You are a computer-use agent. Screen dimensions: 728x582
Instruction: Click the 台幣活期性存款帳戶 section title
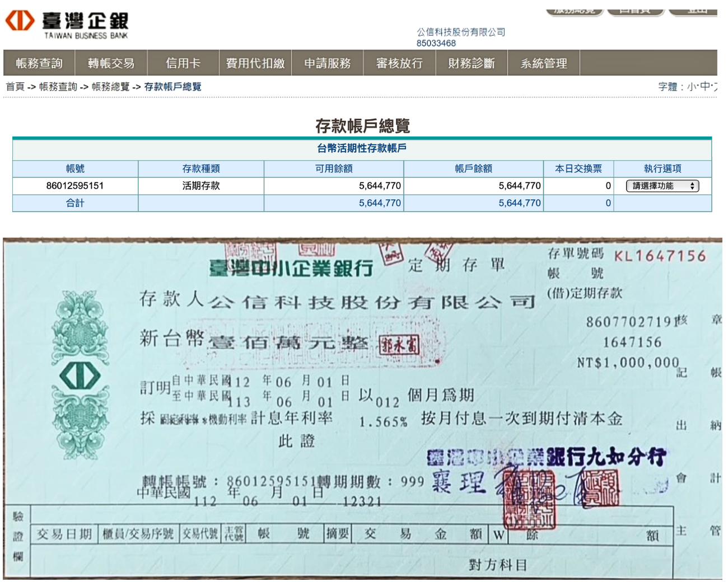click(362, 148)
